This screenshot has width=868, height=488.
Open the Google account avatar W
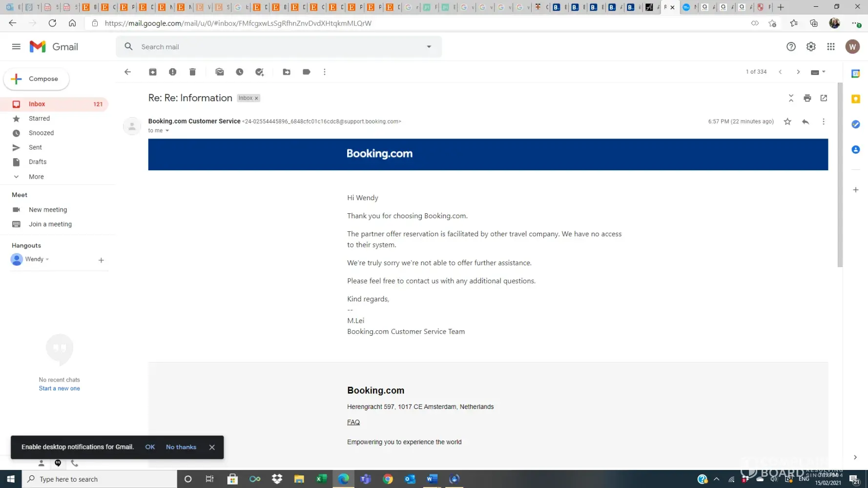click(x=852, y=47)
